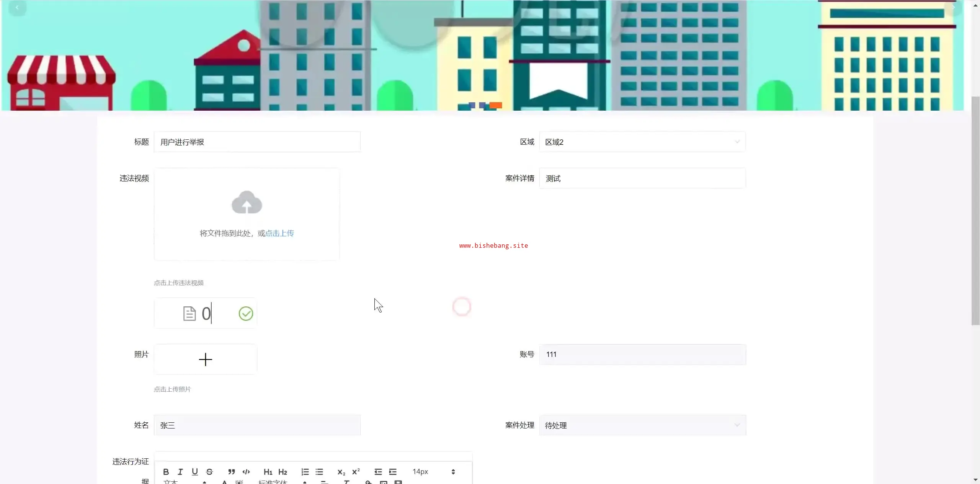Click the plus box to add photo
Image resolution: width=980 pixels, height=484 pixels.
[x=206, y=359]
